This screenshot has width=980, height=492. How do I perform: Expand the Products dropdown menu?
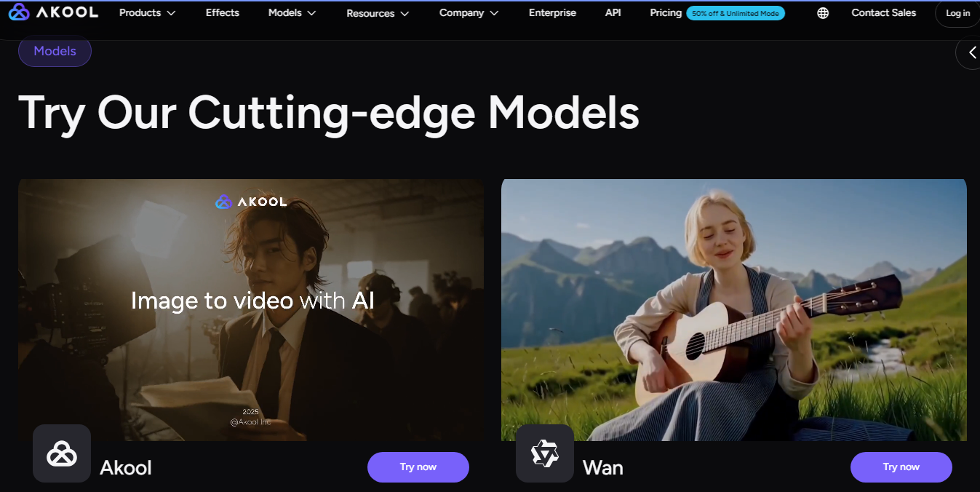tap(147, 13)
